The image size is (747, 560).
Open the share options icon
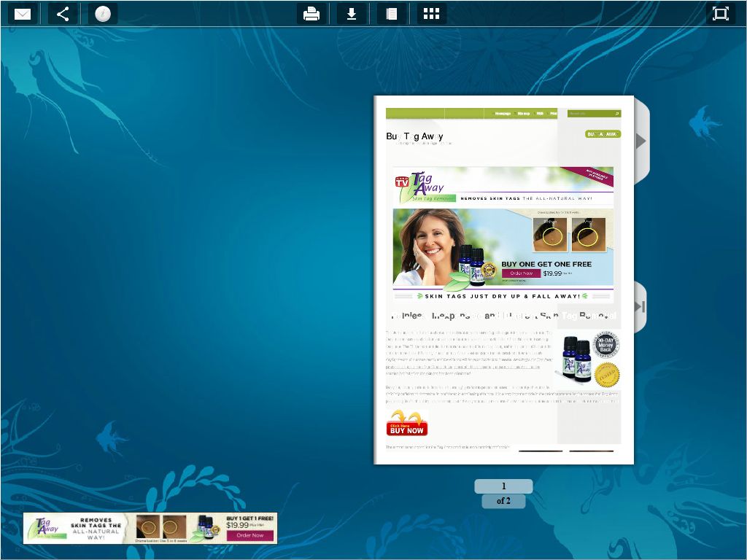pyautogui.click(x=63, y=14)
